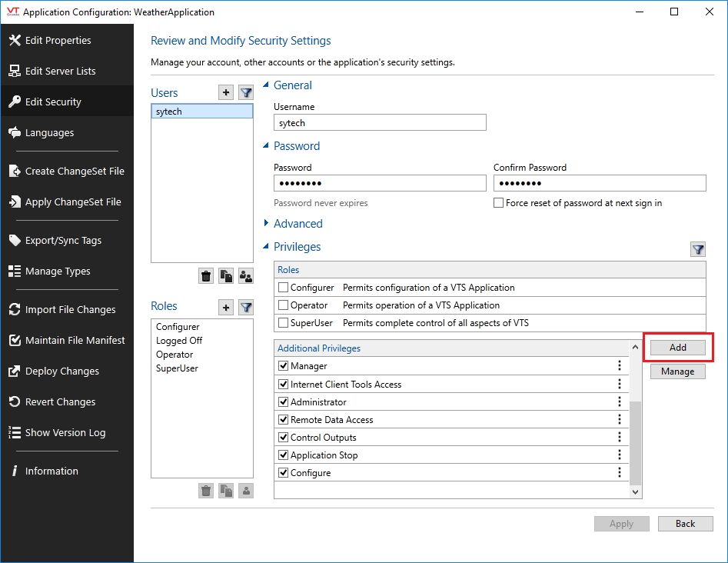This screenshot has width=728, height=563.
Task: Collapse the Privileges section
Action: coord(266,246)
